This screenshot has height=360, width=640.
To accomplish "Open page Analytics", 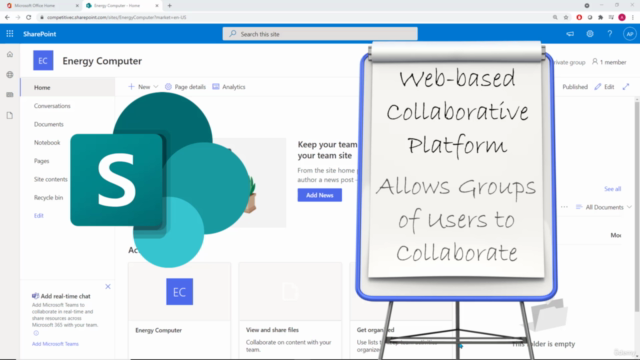I will pyautogui.click(x=229, y=87).
